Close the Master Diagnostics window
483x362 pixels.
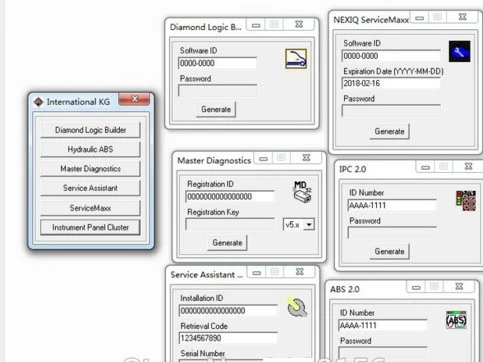click(x=306, y=158)
